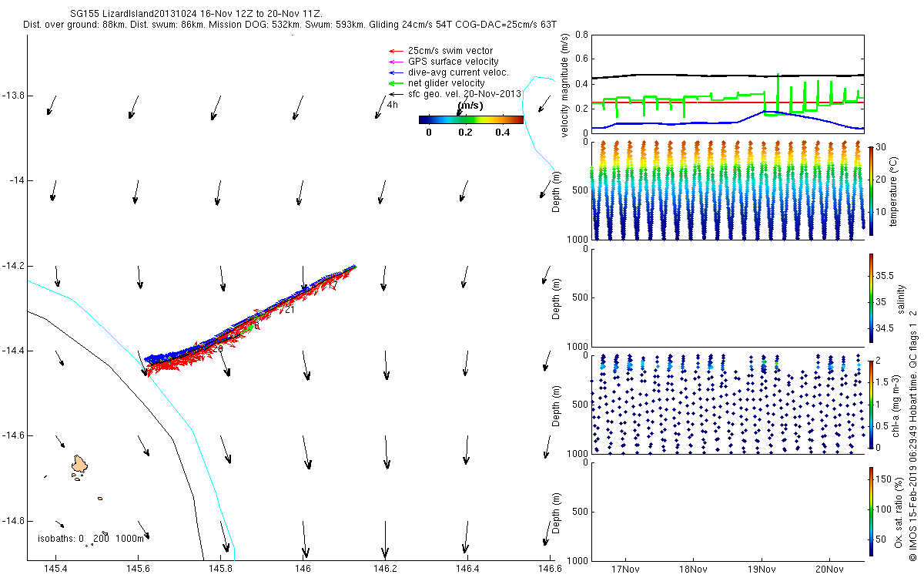Click the 145.8 longitude tick label

pos(220,569)
